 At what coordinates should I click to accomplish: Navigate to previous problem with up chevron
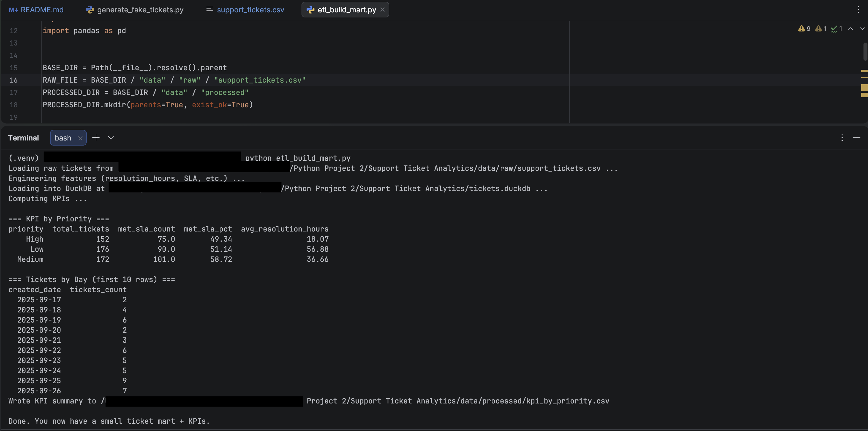pyautogui.click(x=851, y=29)
